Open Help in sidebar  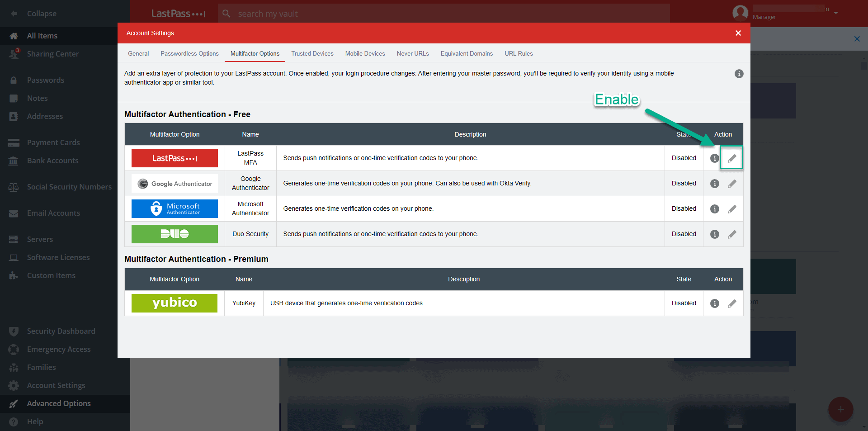pyautogui.click(x=65, y=422)
